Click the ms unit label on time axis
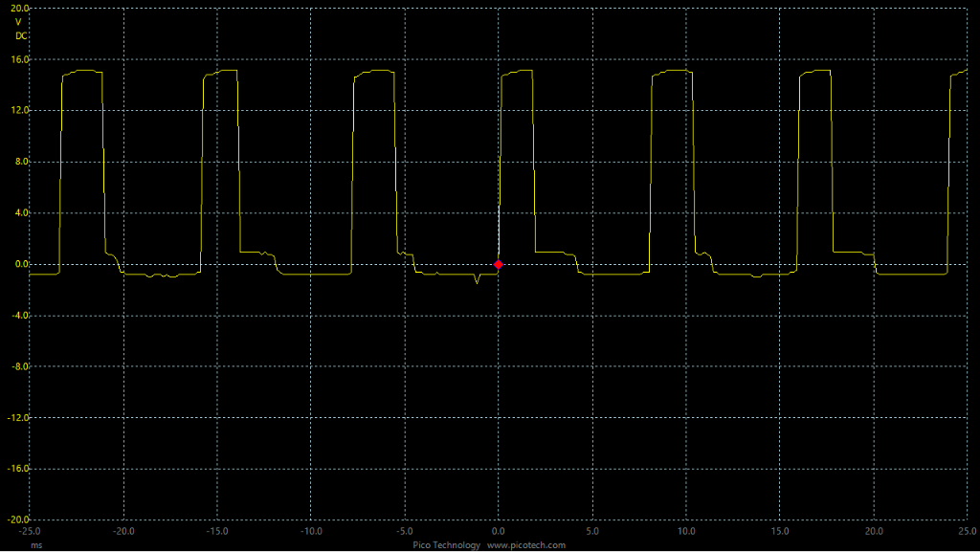 (35, 545)
